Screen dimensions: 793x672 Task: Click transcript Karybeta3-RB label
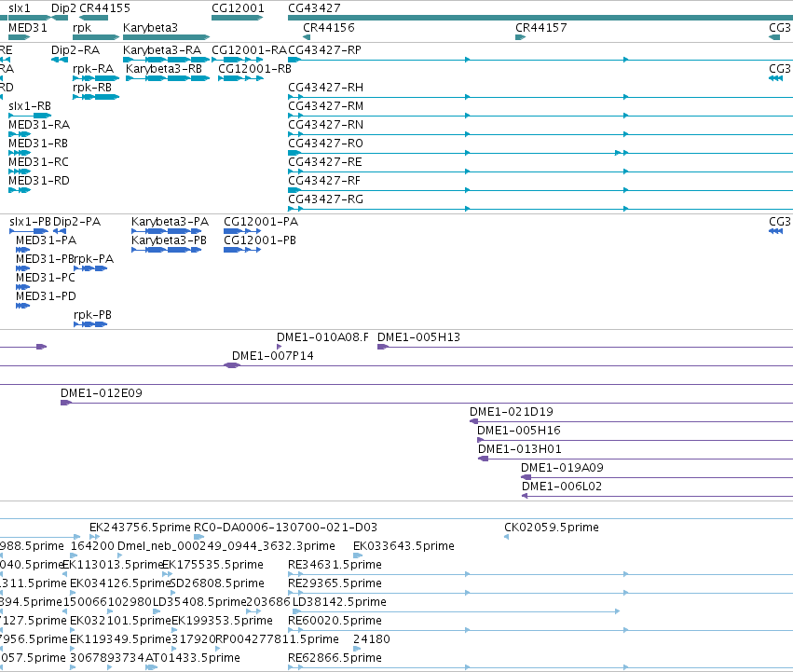click(x=164, y=69)
